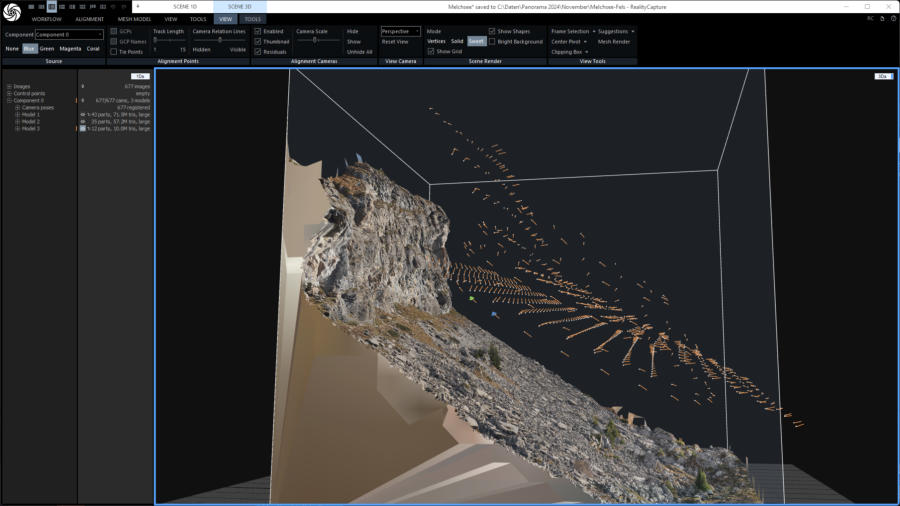Click the RealityCapture logo application button

tap(12, 12)
